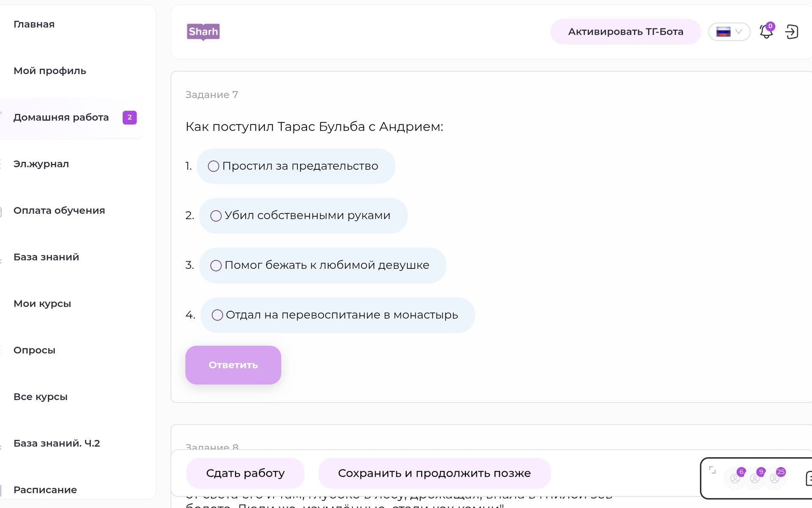Go to Главная in the sidebar
Viewport: 812px width, 508px height.
click(x=34, y=24)
